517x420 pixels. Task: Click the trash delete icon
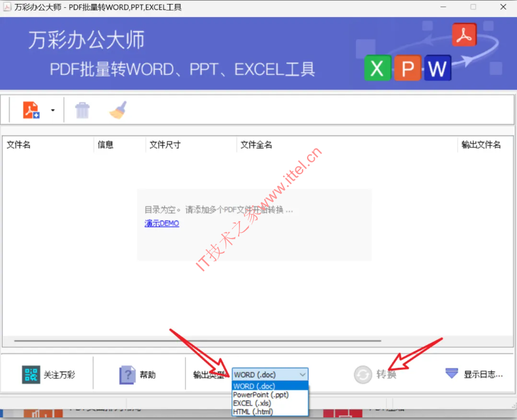(x=82, y=110)
